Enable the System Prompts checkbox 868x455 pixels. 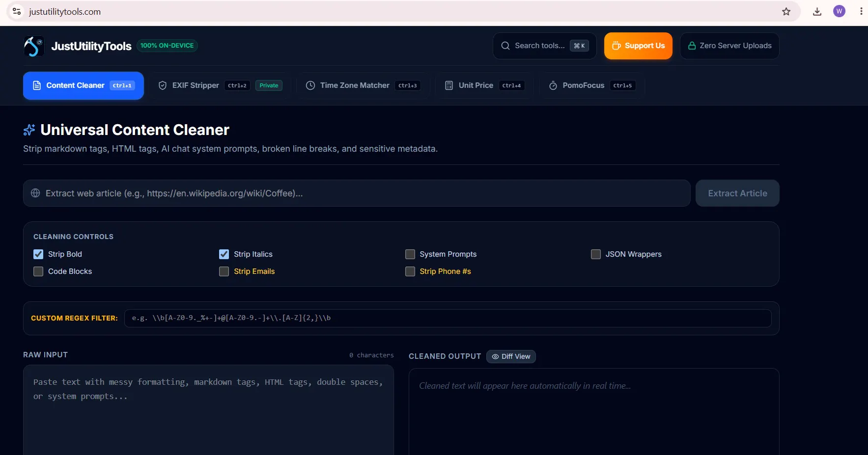pyautogui.click(x=410, y=254)
